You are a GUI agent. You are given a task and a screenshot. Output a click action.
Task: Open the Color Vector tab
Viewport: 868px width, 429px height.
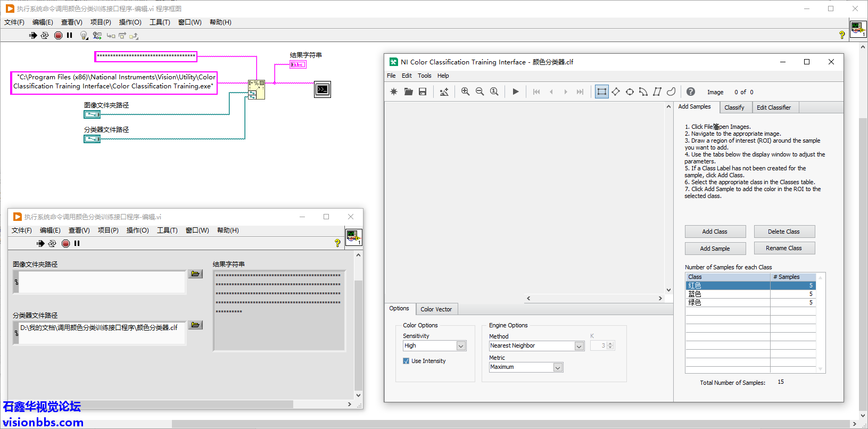click(436, 309)
